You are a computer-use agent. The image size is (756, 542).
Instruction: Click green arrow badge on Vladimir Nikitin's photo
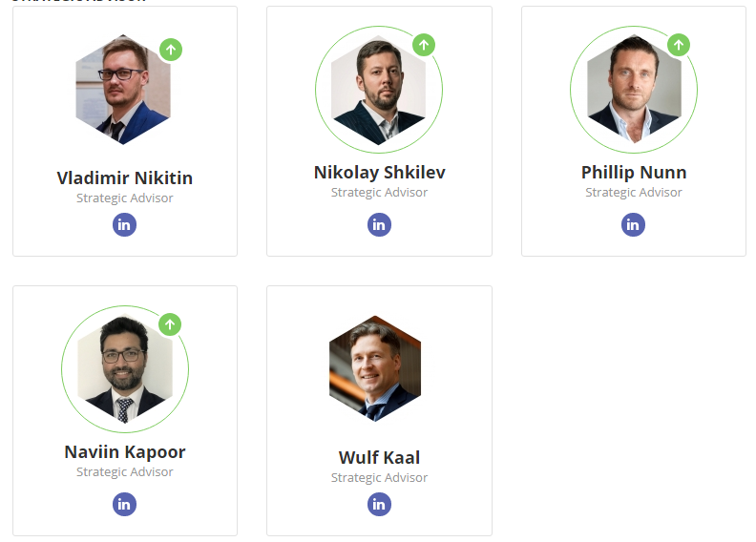pos(171,50)
